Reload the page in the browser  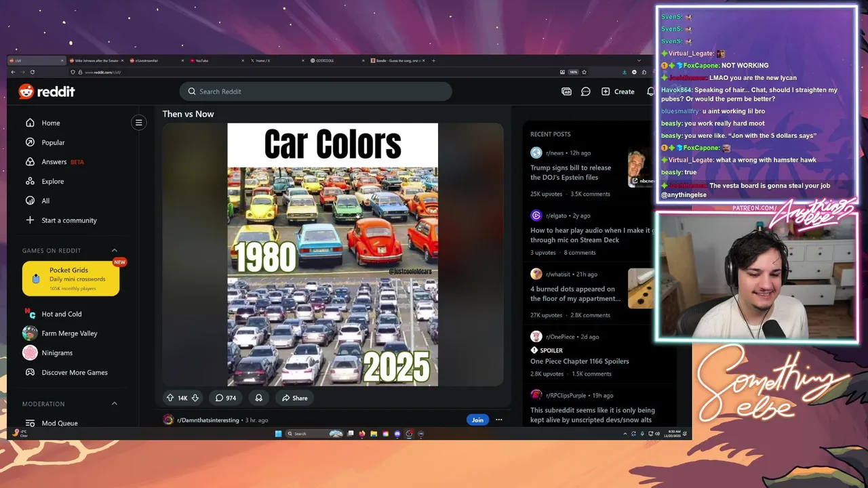[x=32, y=72]
